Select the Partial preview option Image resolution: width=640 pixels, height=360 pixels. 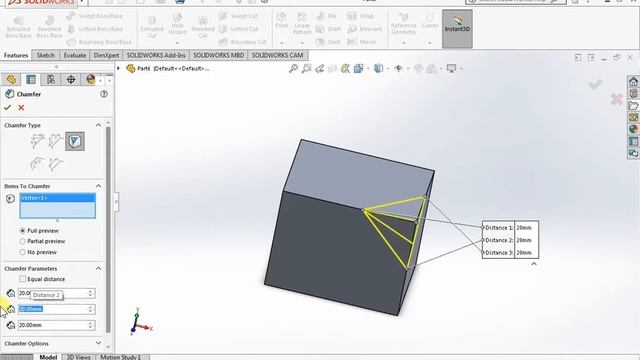22,241
